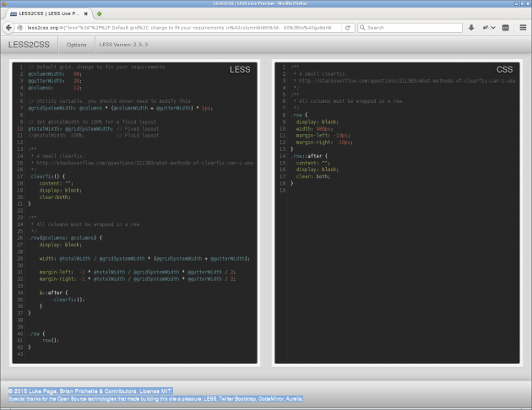Click the @gridSystemWidth definition line

(x=120, y=108)
